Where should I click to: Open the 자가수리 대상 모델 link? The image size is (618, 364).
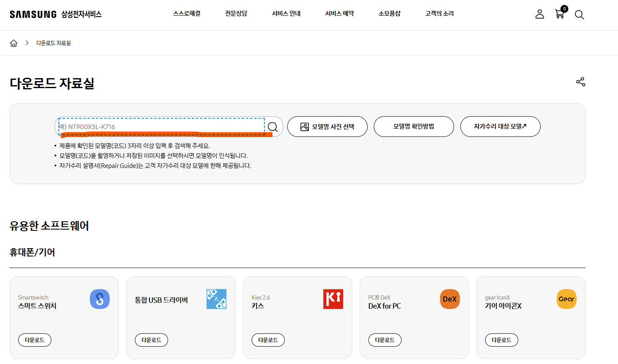tap(500, 127)
